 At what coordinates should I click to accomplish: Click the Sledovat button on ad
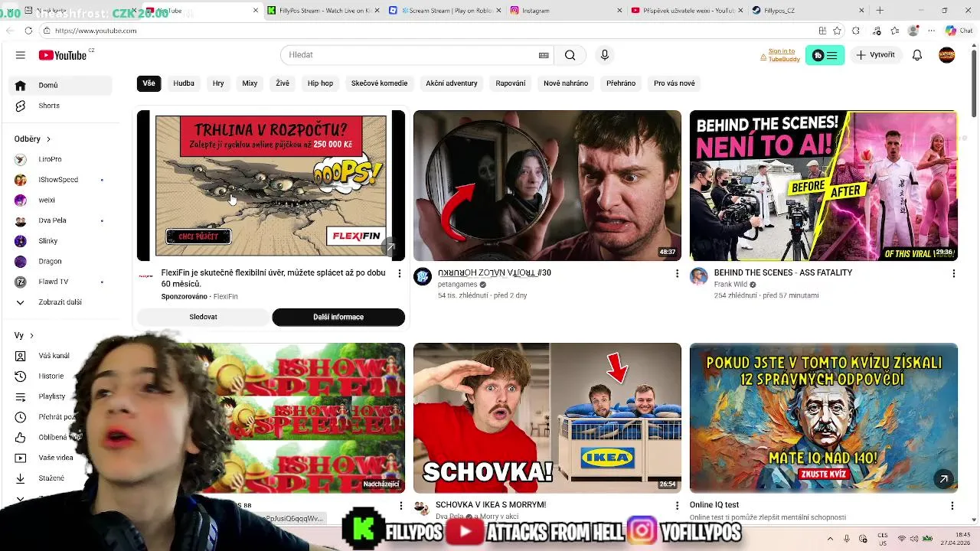point(204,317)
